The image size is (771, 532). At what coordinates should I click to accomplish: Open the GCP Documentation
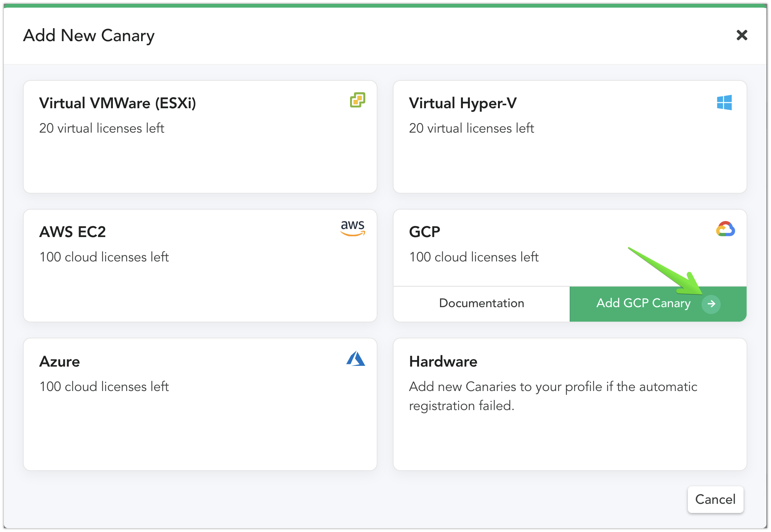coord(482,303)
